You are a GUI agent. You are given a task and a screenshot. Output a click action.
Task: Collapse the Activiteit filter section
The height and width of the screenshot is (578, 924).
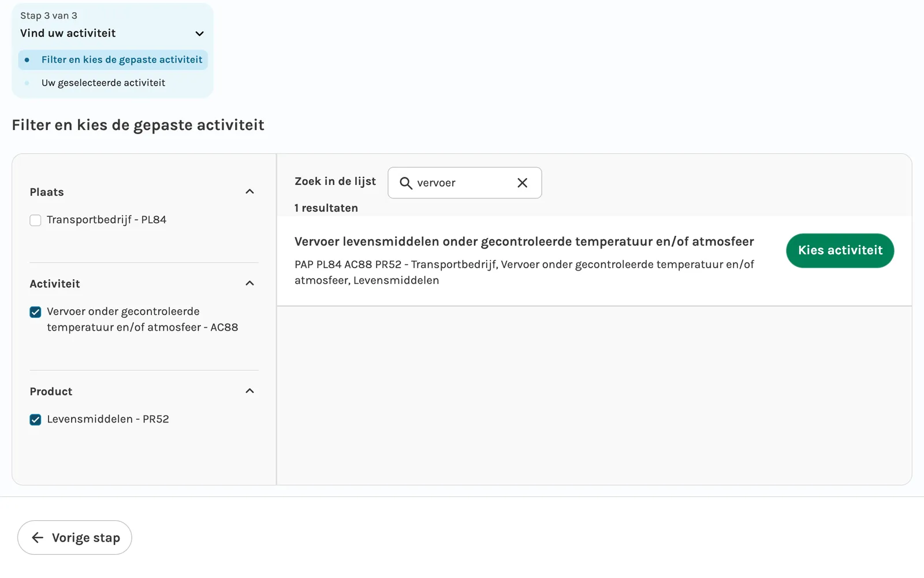click(249, 283)
